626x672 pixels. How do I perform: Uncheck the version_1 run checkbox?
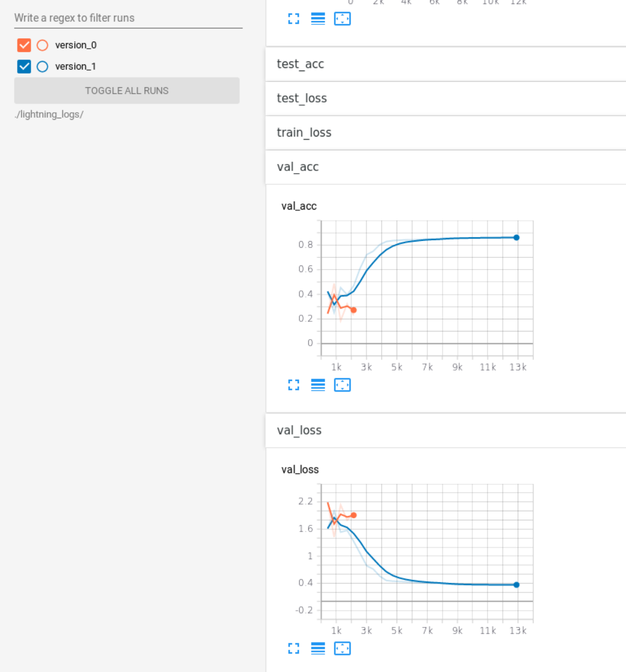coord(24,66)
